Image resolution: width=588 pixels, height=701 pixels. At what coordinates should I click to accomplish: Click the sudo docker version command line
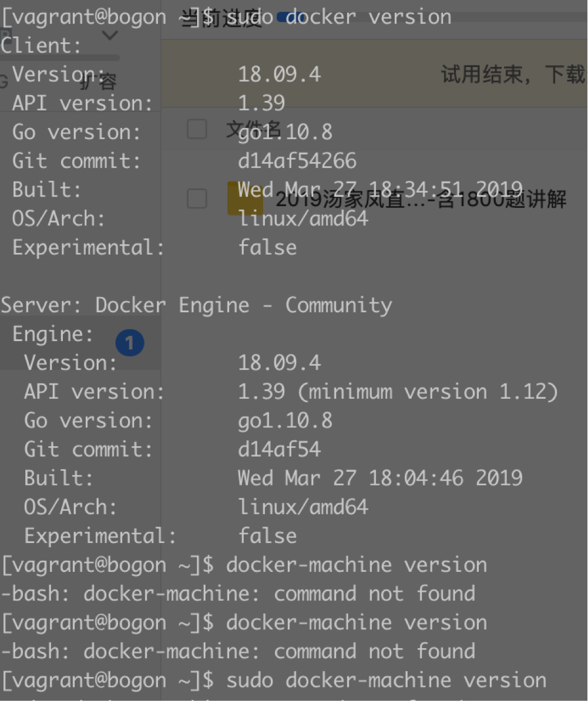tap(338, 17)
